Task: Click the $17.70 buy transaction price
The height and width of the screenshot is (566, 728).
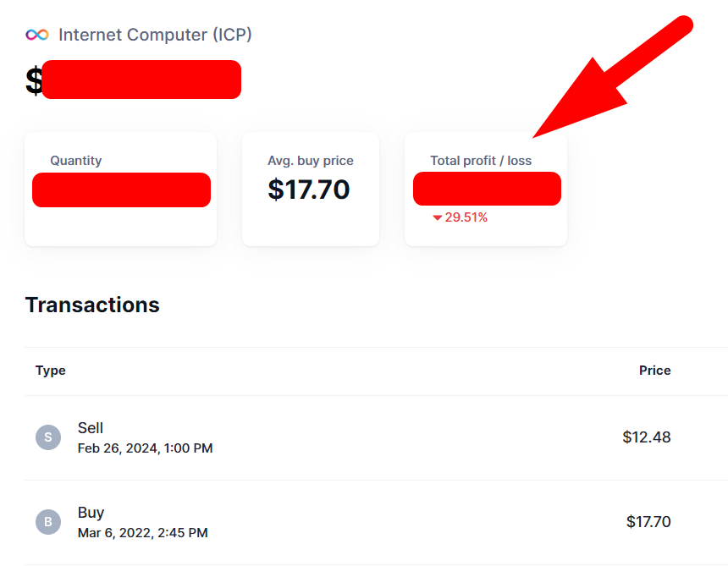Action: coord(648,522)
